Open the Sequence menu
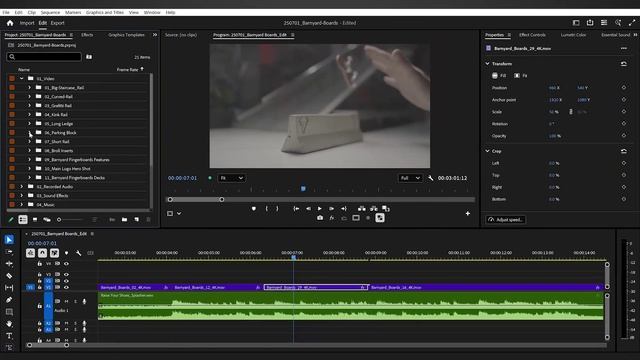640x360 pixels. (50, 12)
